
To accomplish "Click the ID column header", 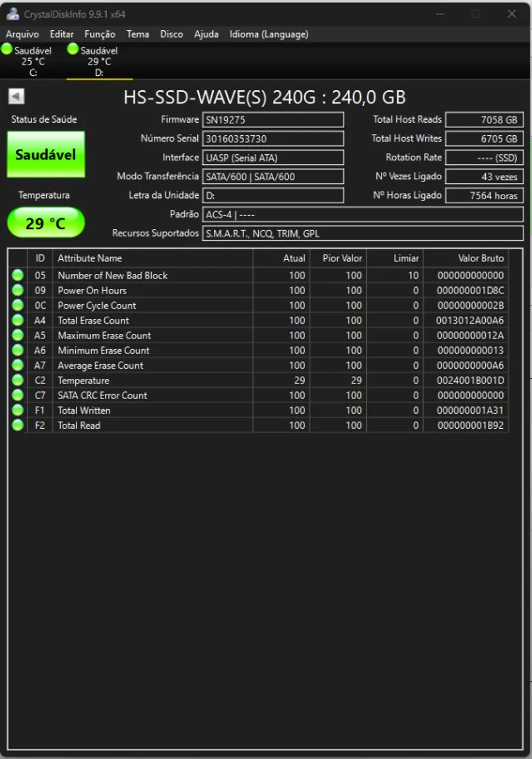I will 40,258.
